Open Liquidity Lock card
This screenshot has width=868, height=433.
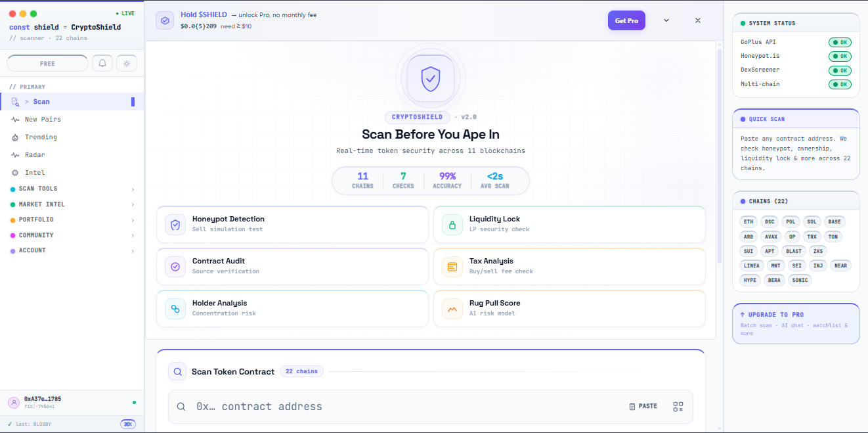[x=569, y=224]
